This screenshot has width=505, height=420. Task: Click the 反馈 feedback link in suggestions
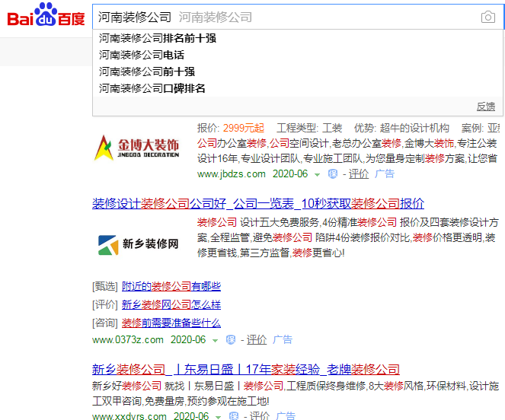click(485, 107)
